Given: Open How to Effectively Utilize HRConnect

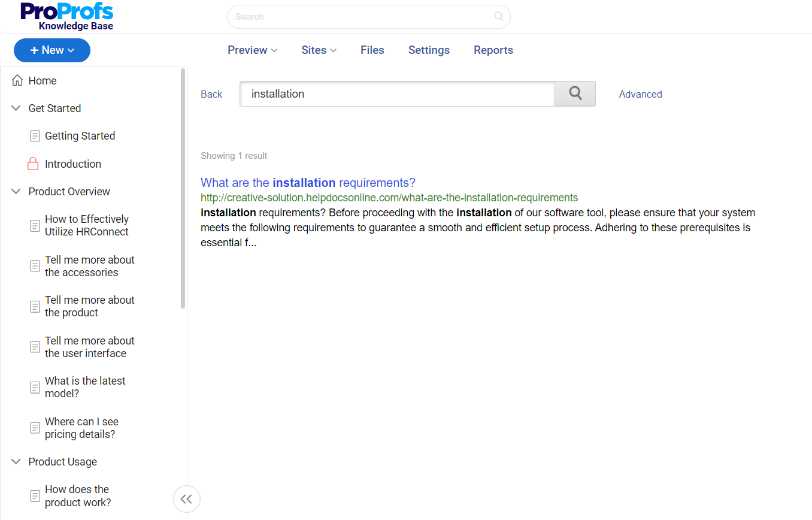Looking at the screenshot, I should point(87,225).
